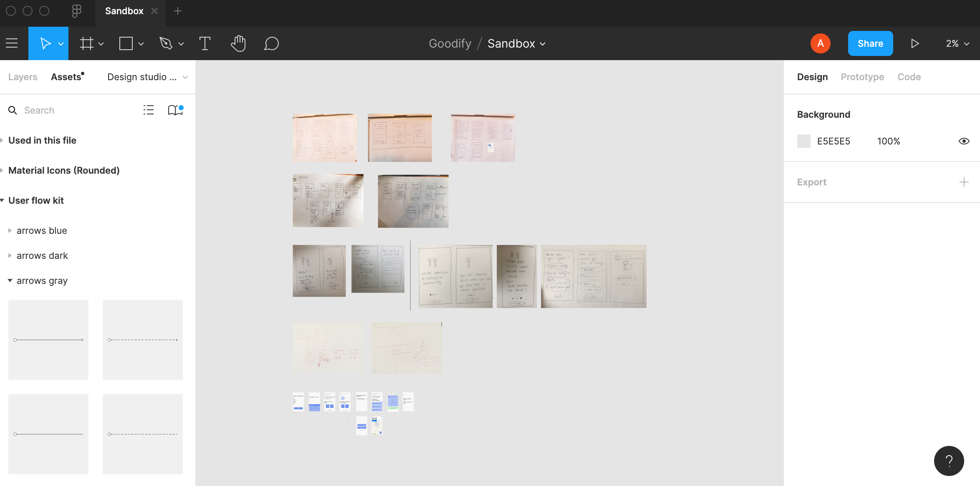Add an export setting with plus
The image size is (980, 486).
click(x=964, y=182)
